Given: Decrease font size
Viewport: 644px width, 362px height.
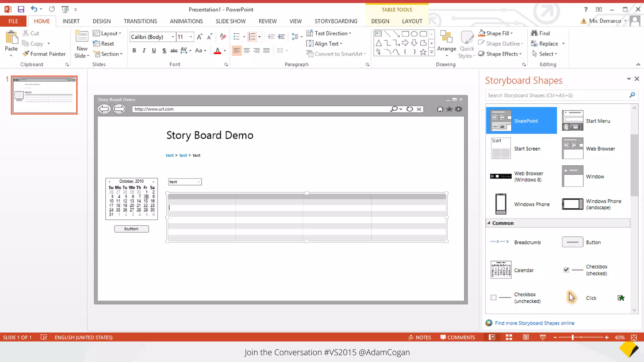Looking at the screenshot, I should point(209,37).
